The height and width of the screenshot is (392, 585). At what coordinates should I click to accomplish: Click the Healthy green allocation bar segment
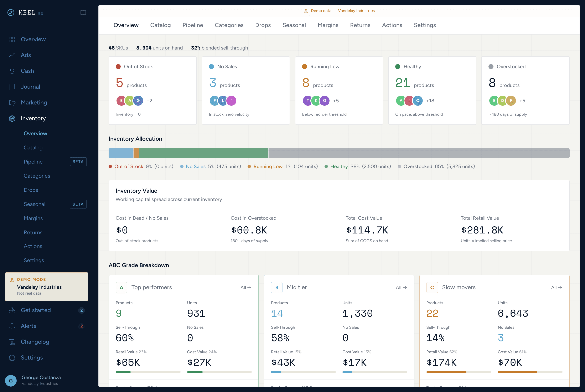coord(204,153)
